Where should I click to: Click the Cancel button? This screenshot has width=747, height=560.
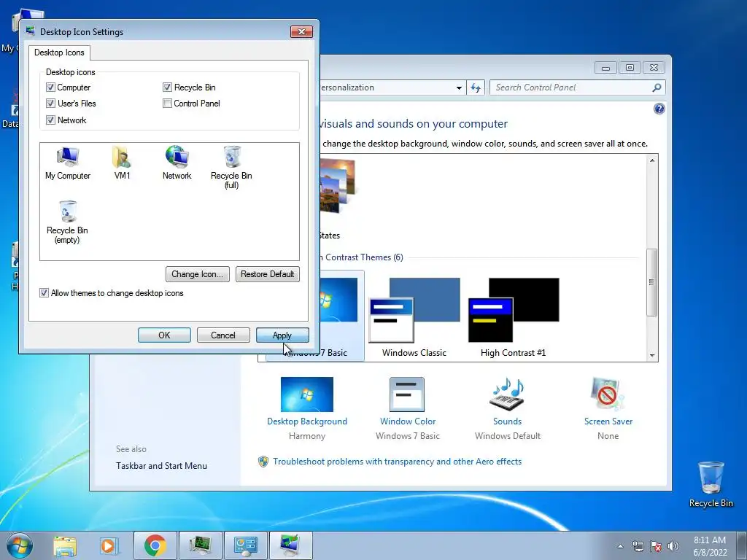(223, 335)
